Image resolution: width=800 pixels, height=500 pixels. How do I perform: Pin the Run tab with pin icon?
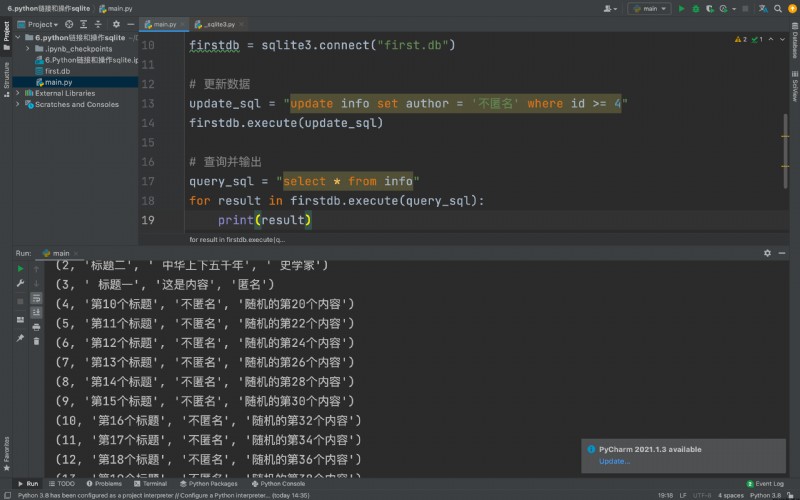20,338
